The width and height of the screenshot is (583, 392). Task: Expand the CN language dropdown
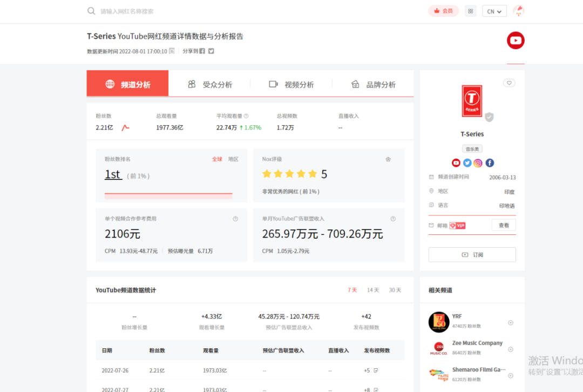pyautogui.click(x=494, y=11)
